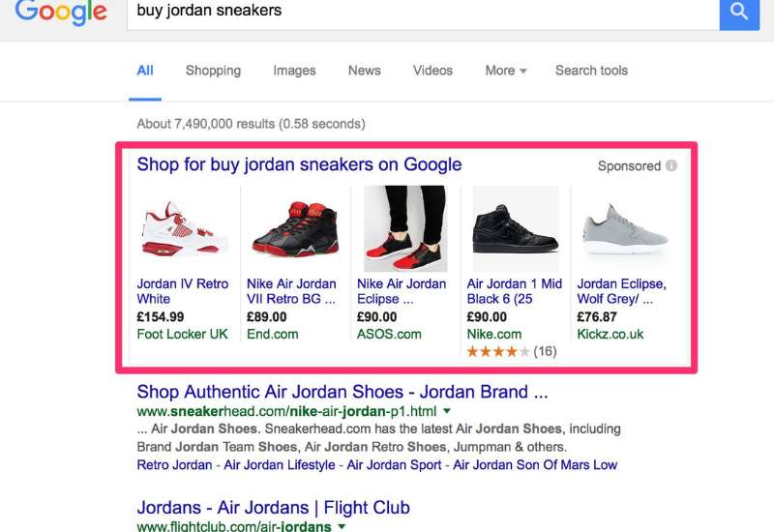Viewport: 774px width, 532px height.
Task: Switch to the Shopping tab
Action: click(213, 71)
